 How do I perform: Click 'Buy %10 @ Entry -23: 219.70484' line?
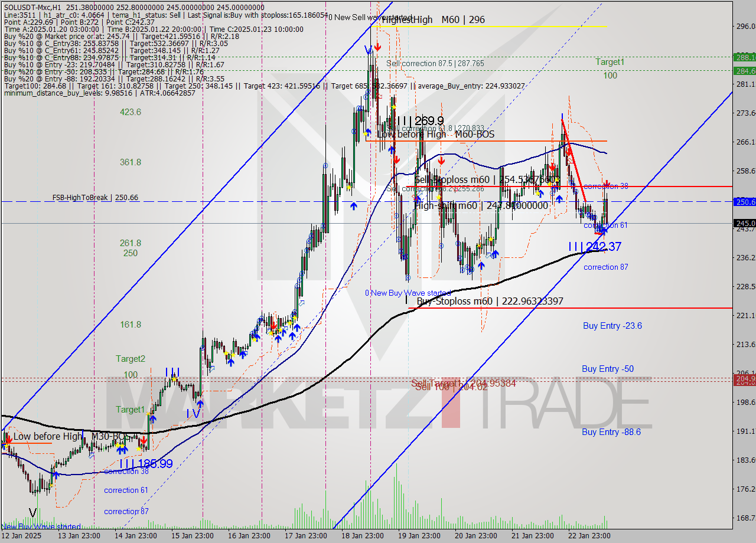(114, 64)
